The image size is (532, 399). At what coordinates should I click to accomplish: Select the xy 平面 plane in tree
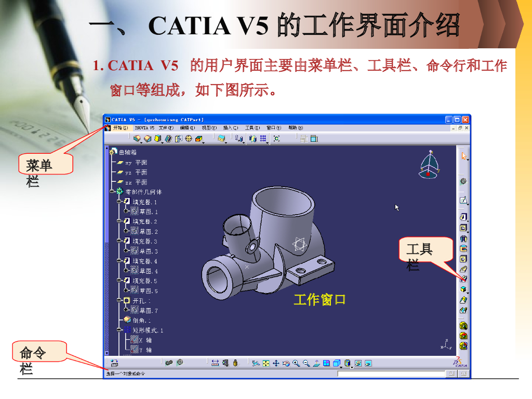pyautogui.click(x=132, y=163)
